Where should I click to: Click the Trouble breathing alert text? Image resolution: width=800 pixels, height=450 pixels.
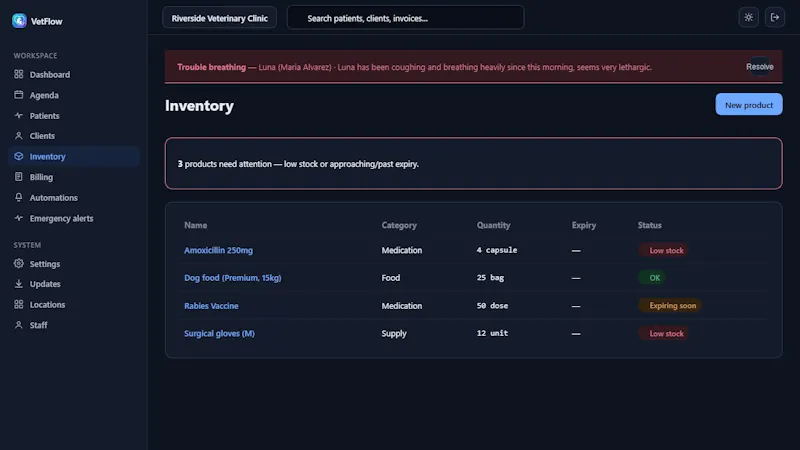tap(414, 67)
